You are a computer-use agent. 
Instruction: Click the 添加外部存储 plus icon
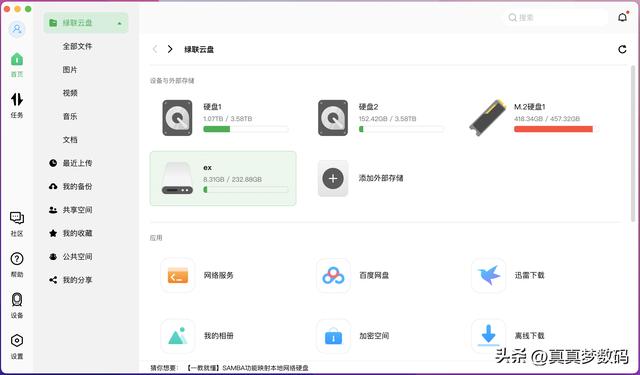[333, 178]
